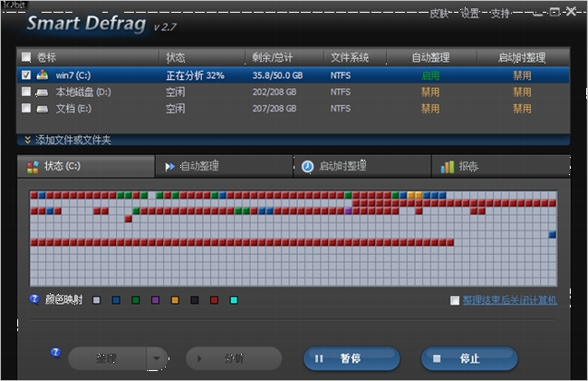Enable shutdown after defrag checkbox
The width and height of the screenshot is (588, 381).
coord(455,300)
